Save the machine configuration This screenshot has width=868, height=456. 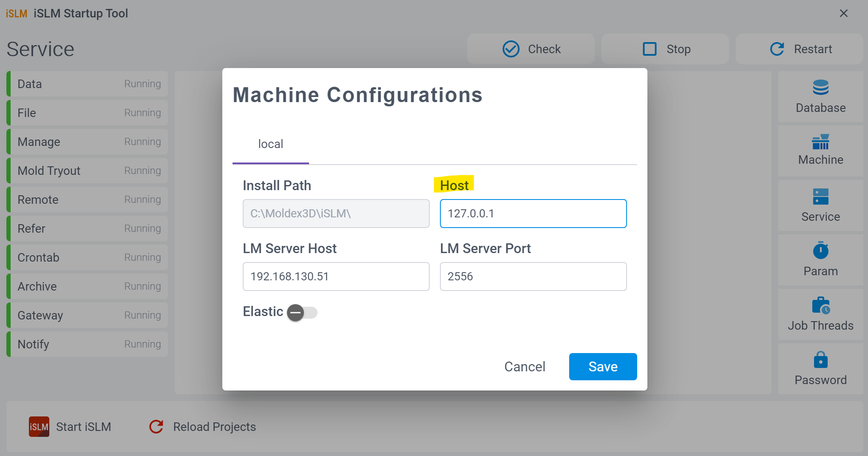603,367
